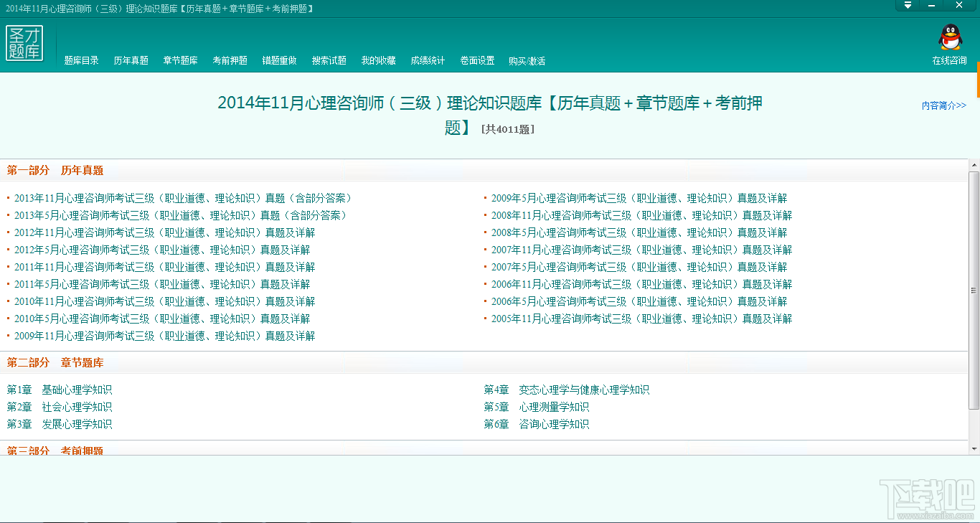The image size is (980, 523).
Task: Open 第2章 社会心理学知识
Action: click(60, 407)
